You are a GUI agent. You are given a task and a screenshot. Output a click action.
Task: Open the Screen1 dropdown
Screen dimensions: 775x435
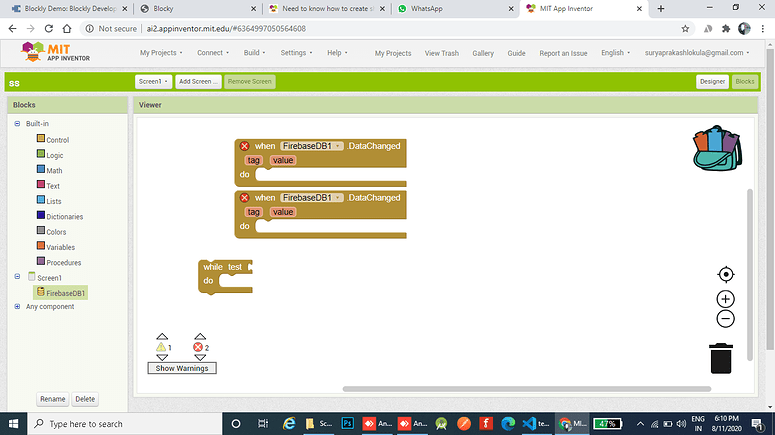[x=153, y=81]
